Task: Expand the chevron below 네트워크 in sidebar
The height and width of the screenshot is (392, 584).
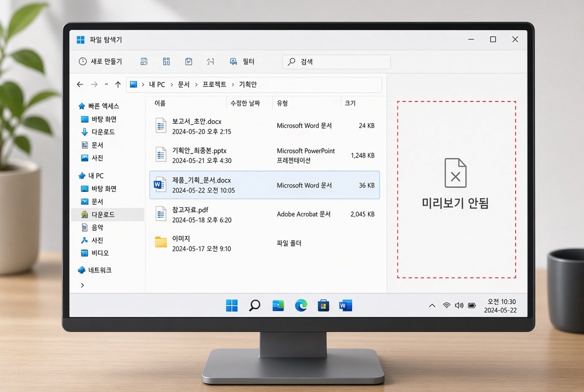Action: [82, 285]
